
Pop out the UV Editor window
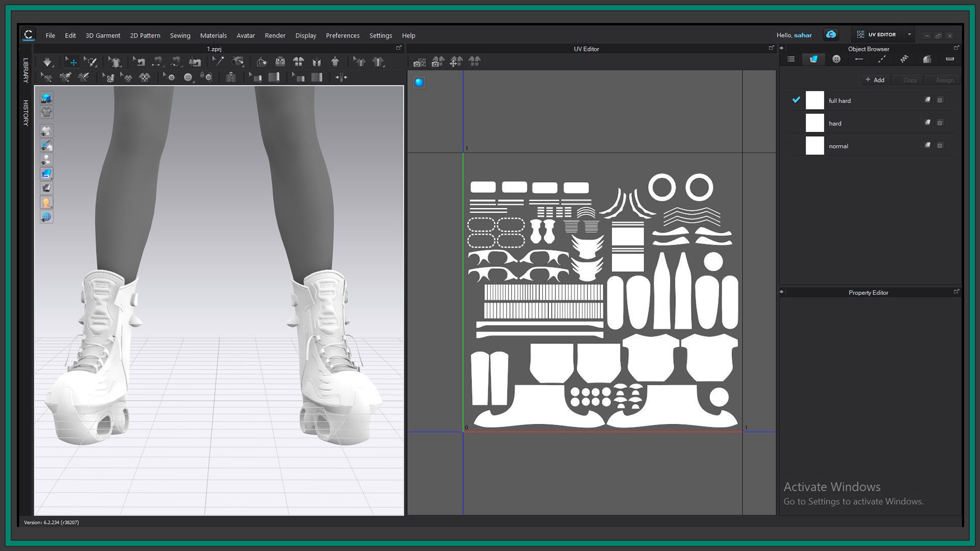[x=771, y=48]
